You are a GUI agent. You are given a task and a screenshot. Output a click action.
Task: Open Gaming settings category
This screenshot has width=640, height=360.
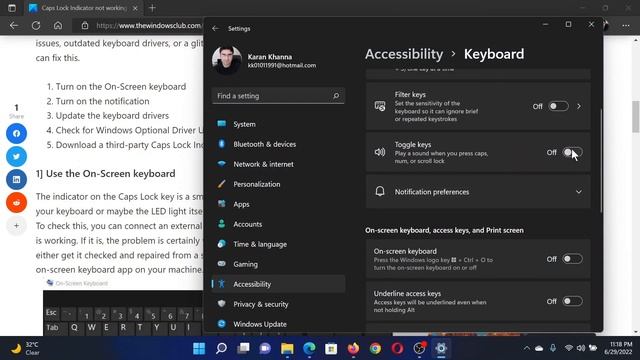[278, 264]
